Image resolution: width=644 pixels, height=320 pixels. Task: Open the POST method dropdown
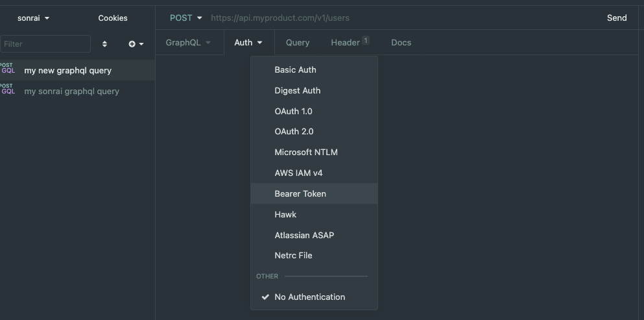click(185, 18)
